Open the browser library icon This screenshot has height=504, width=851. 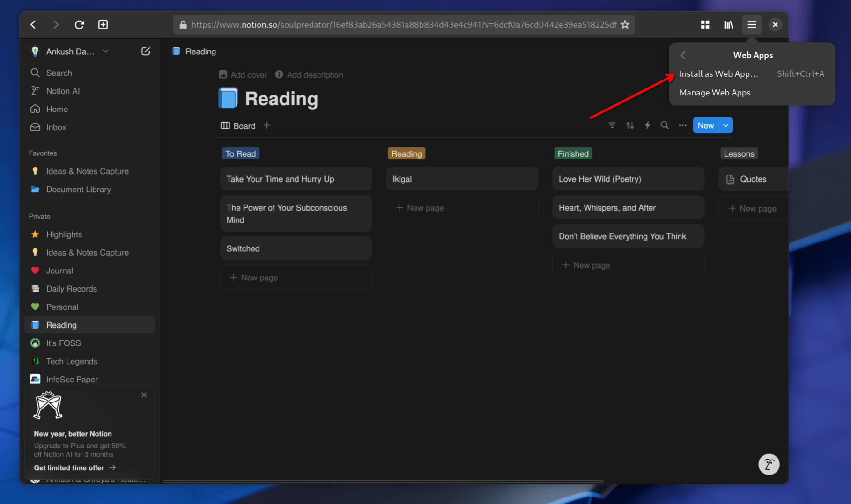(x=728, y=24)
